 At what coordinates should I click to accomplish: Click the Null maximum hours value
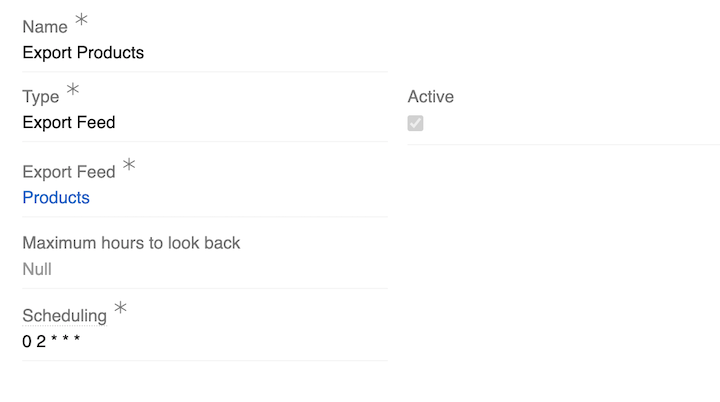tap(37, 269)
